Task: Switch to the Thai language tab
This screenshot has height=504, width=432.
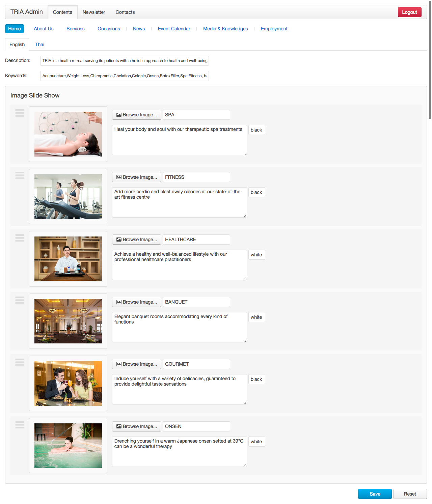Action: click(39, 45)
